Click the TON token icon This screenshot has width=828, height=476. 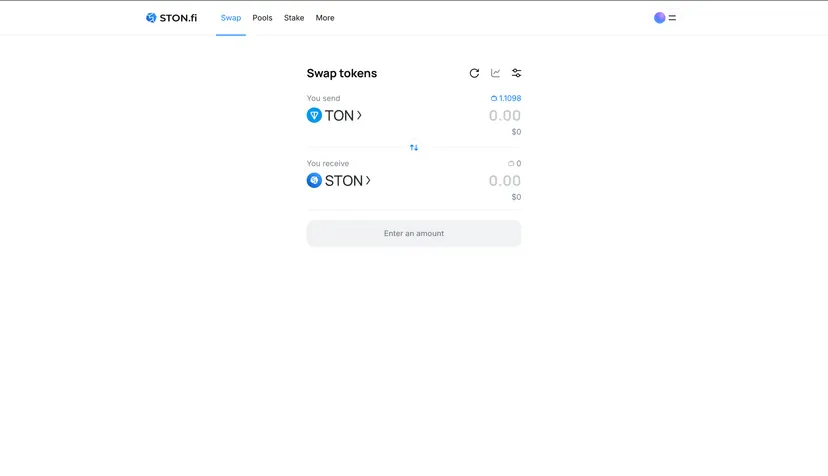[314, 115]
